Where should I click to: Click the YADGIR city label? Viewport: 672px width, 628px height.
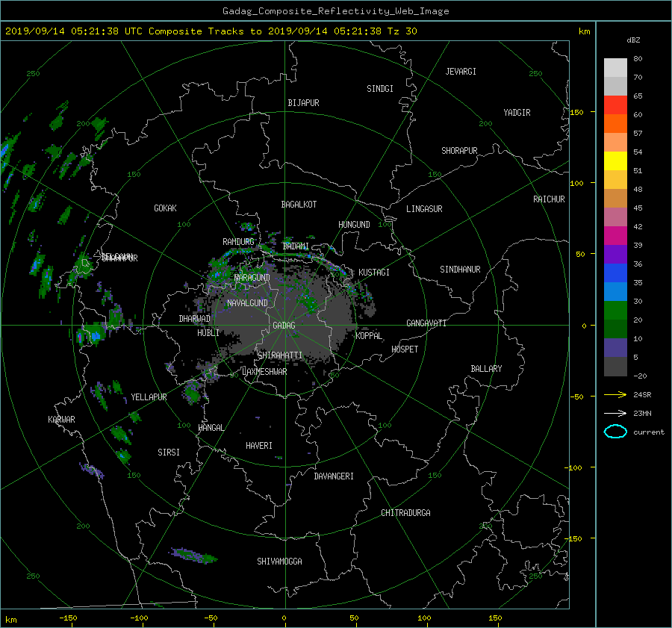(x=517, y=113)
